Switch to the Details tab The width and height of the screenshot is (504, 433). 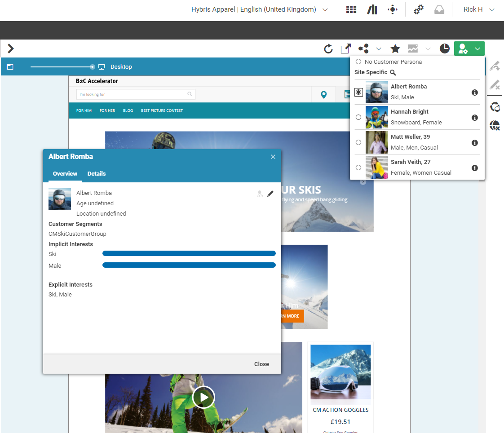click(x=97, y=174)
